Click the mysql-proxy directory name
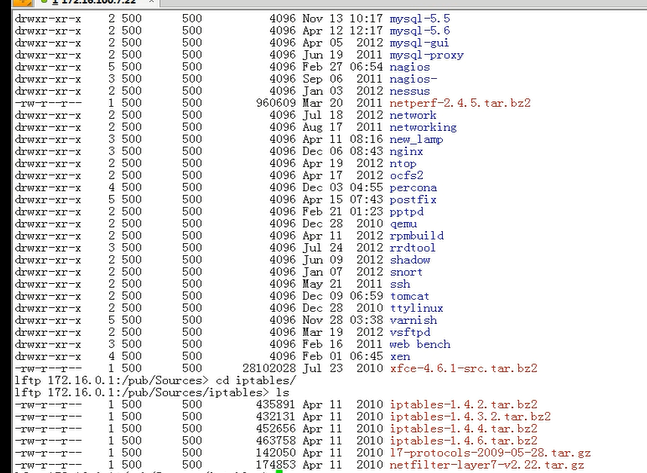Viewport: 647px width, 473px height. click(427, 55)
